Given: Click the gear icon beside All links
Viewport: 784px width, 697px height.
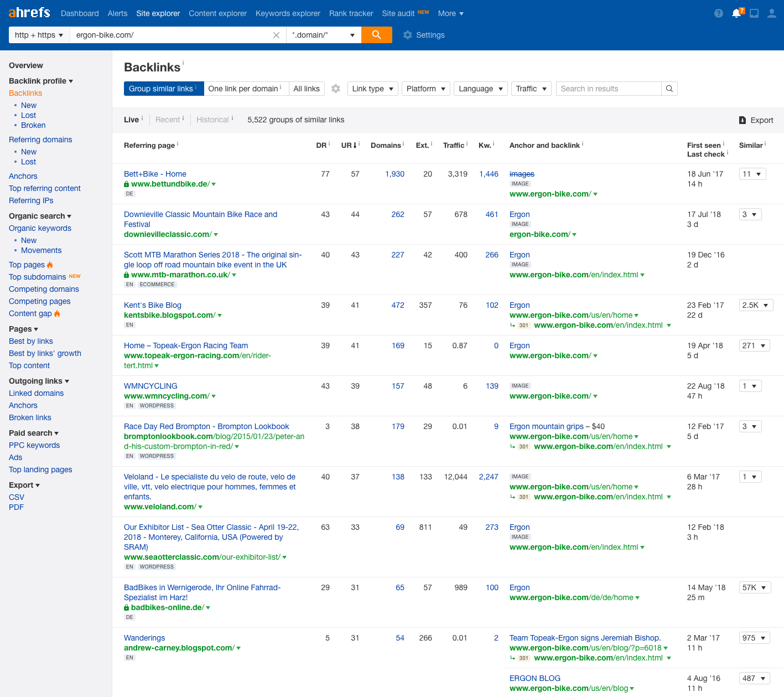Looking at the screenshot, I should 336,89.
